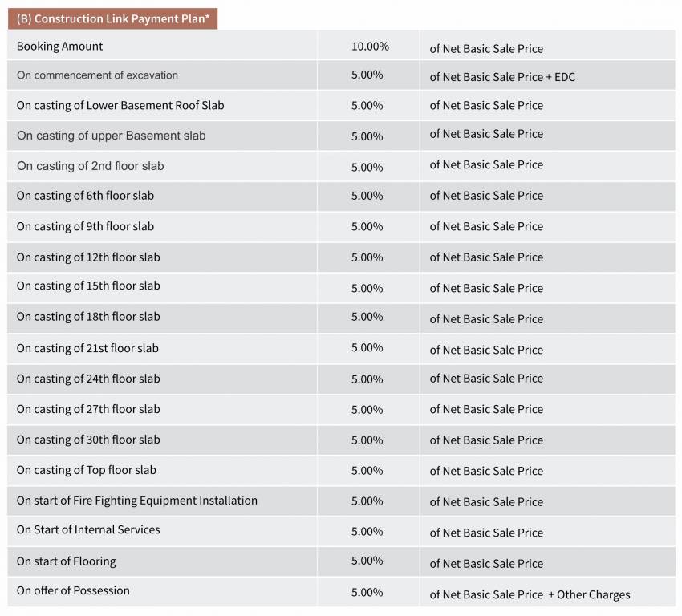This screenshot has width=682, height=616.
Task: Select the 18th floor slab milestone
Action: click(x=88, y=317)
